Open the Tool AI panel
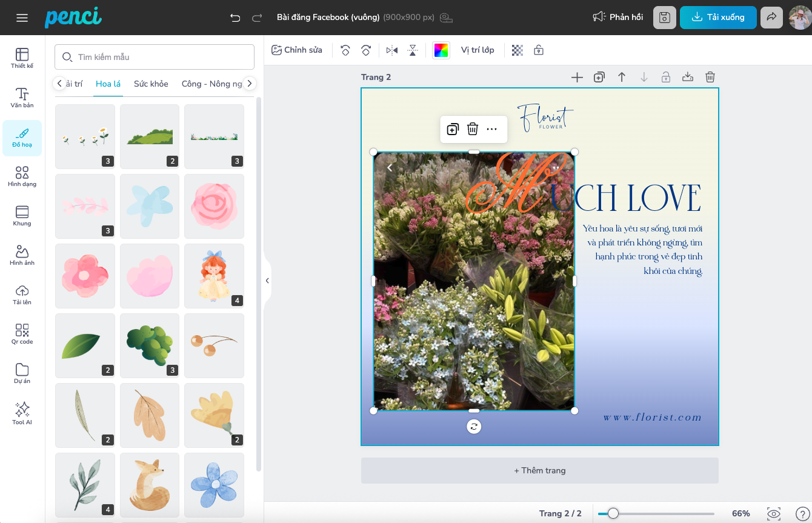The width and height of the screenshot is (812, 523). (22, 413)
